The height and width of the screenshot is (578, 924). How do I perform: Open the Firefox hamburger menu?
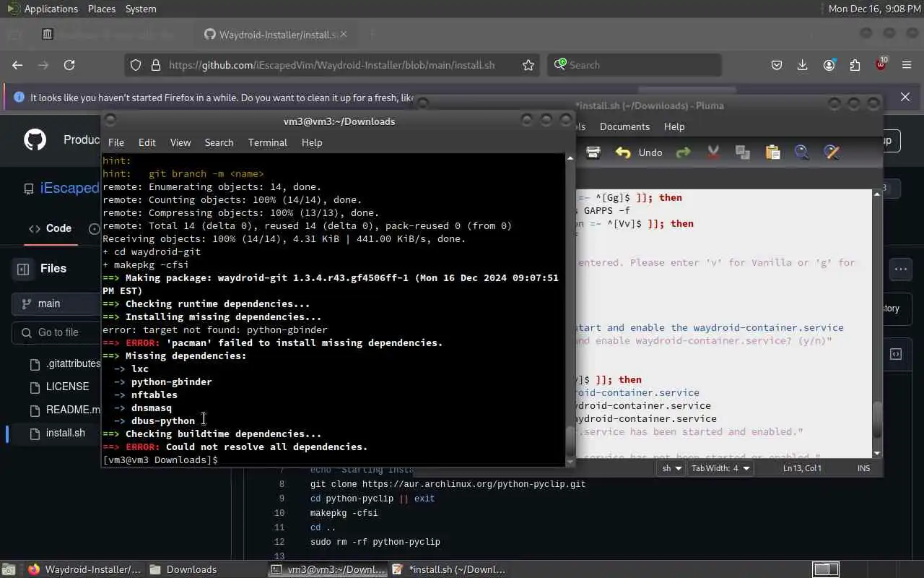pos(907,65)
